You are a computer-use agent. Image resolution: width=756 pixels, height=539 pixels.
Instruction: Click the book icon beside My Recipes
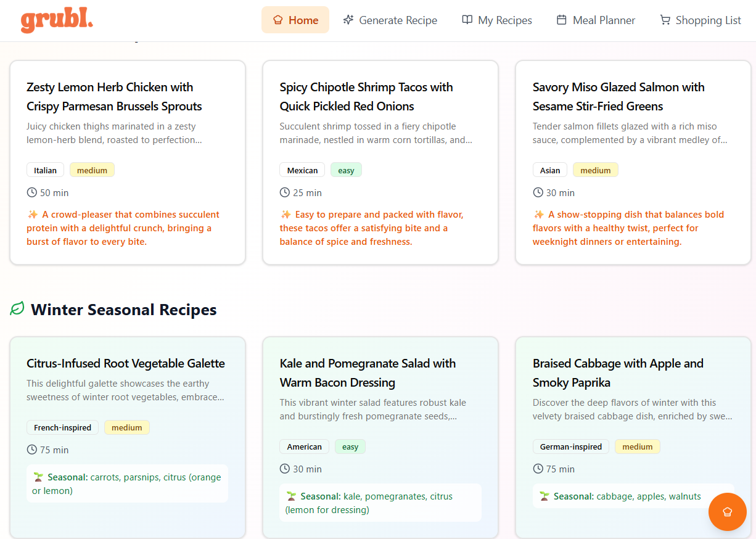click(467, 20)
